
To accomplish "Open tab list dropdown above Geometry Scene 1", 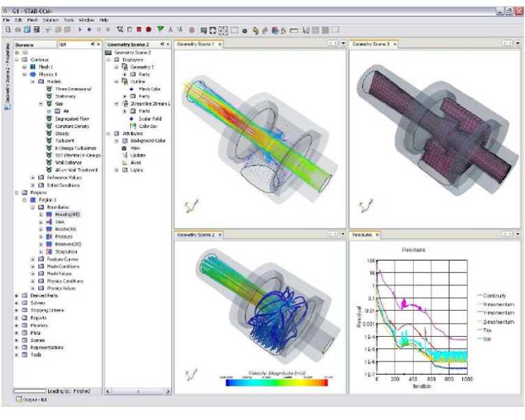I will point(343,43).
